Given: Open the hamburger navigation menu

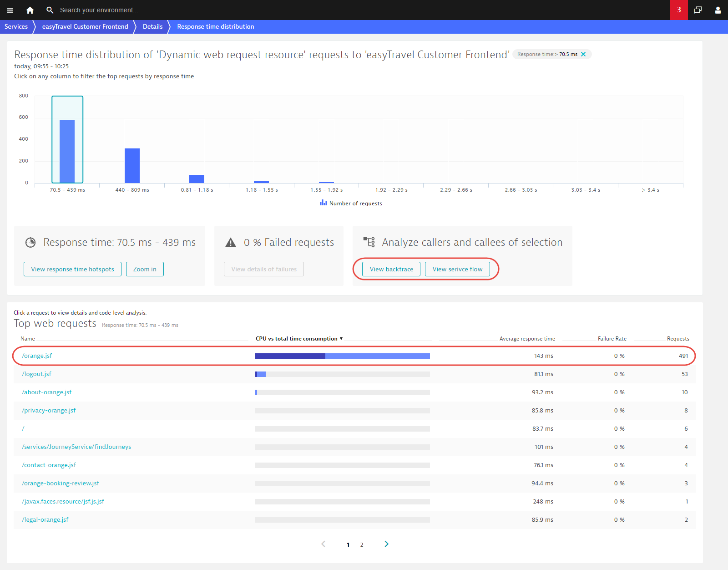Looking at the screenshot, I should tap(10, 10).
